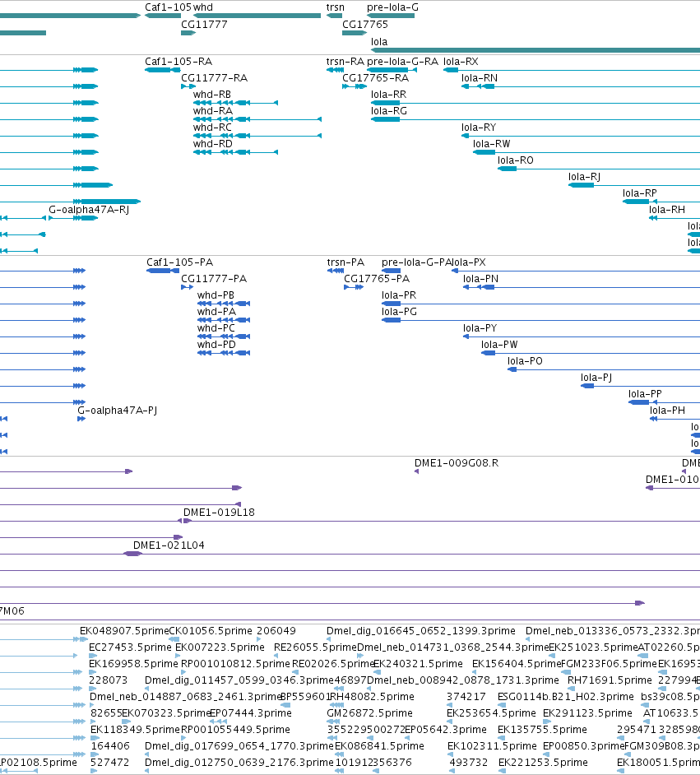Select transcript Caf1-105-RA label

pyautogui.click(x=178, y=61)
